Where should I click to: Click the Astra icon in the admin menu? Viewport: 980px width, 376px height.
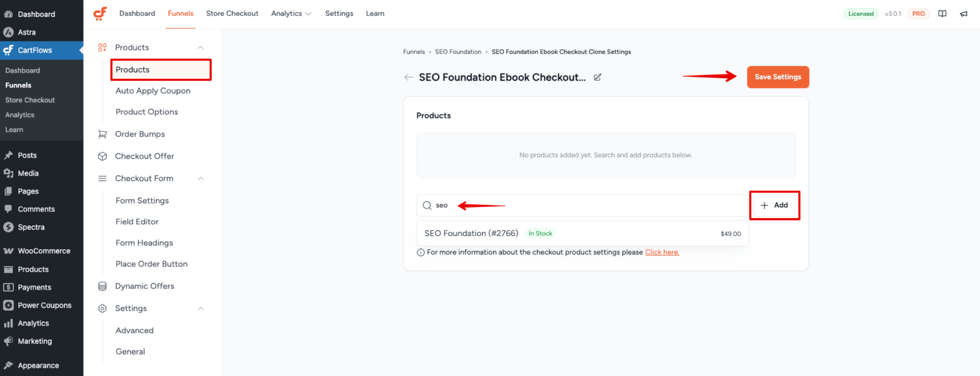9,32
